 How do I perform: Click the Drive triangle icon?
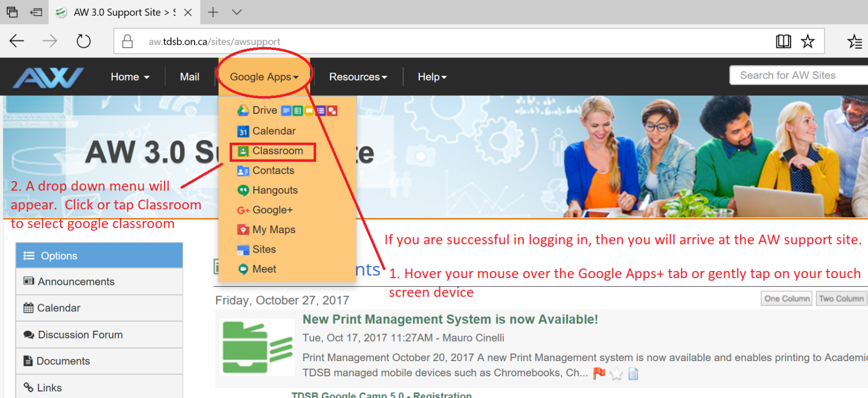tap(243, 111)
